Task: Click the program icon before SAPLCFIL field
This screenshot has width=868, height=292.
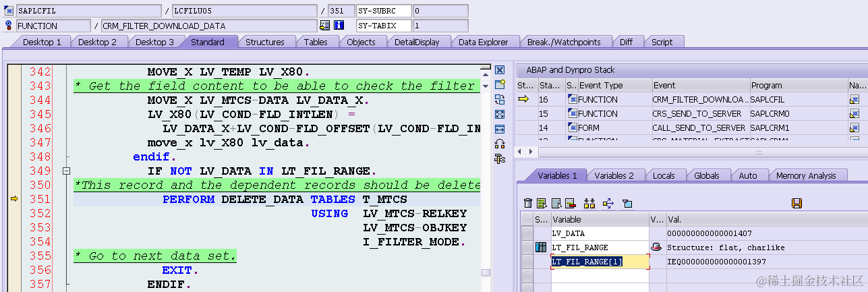Action: click(9, 11)
